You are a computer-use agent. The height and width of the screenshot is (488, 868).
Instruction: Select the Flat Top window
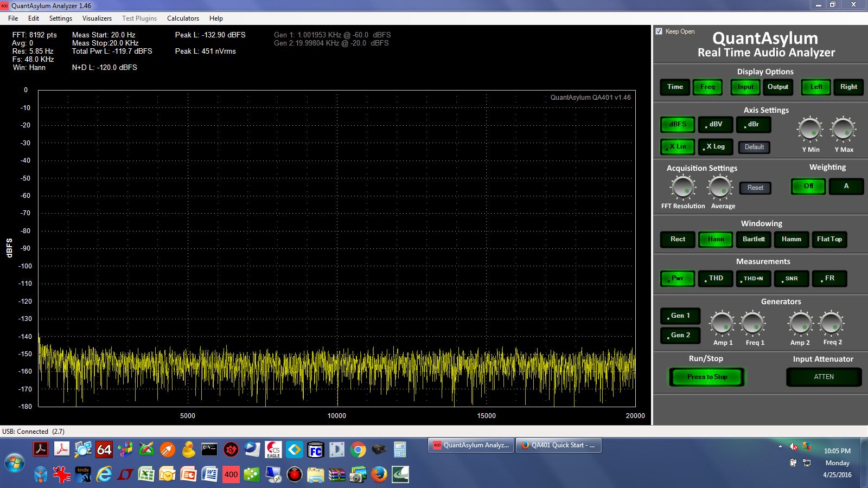pyautogui.click(x=829, y=239)
